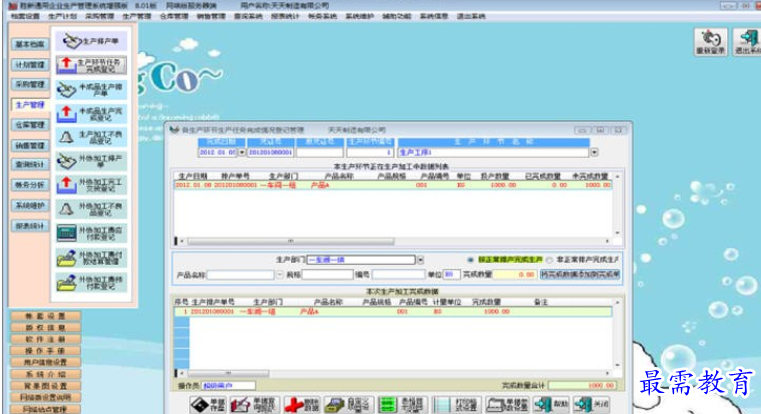Click the 生产工序1 name field

(x=493, y=152)
